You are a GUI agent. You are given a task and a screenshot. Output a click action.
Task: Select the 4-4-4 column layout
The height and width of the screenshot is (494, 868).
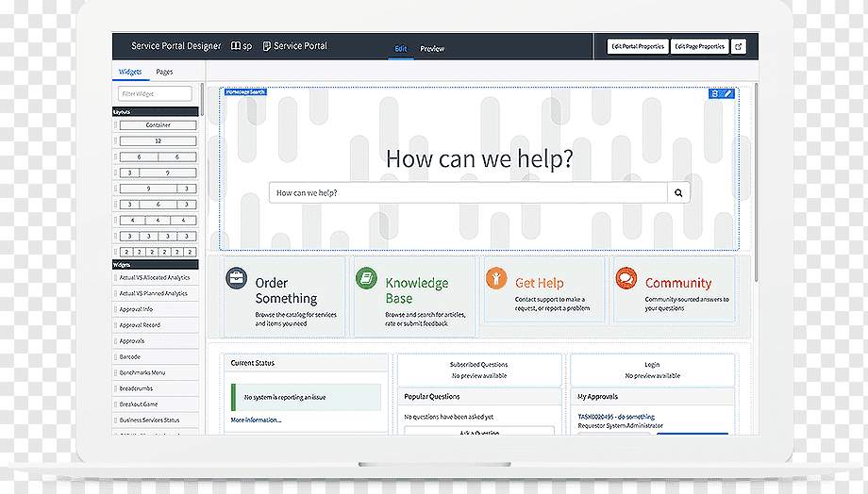158,221
